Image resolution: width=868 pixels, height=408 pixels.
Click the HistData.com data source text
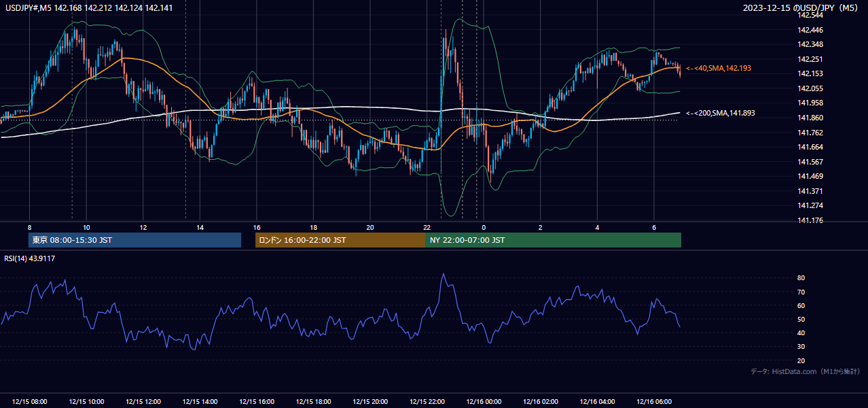[x=806, y=371]
